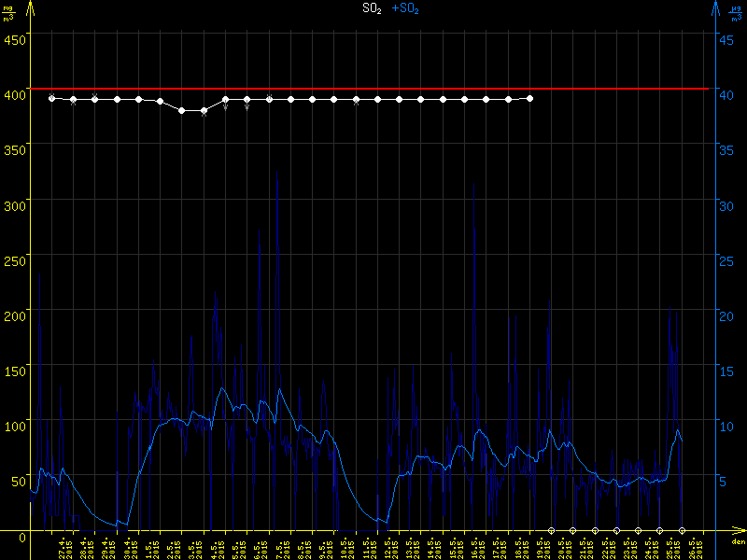This screenshot has width=747, height=560.
Task: Click the blue arrow atop right axis
Action: [x=715, y=7]
